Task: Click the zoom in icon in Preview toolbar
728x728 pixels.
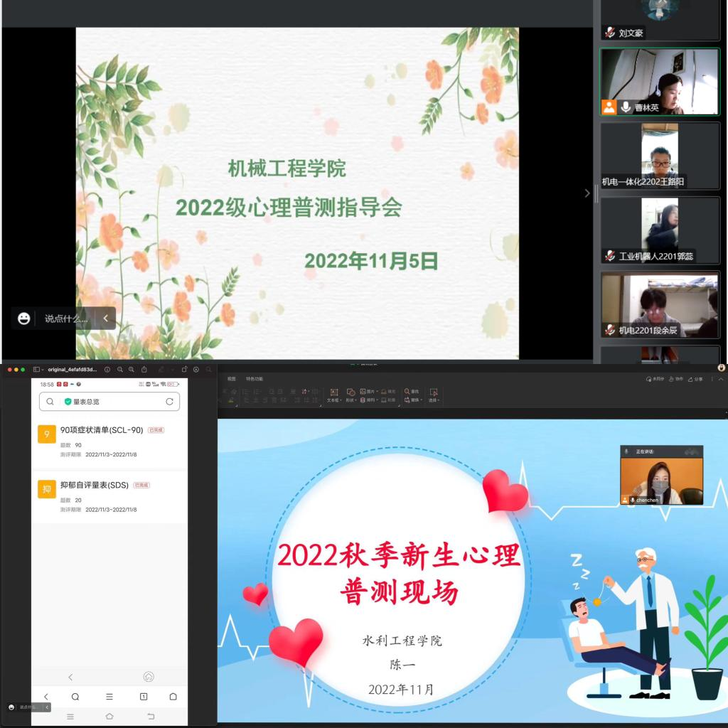Action: [132, 370]
